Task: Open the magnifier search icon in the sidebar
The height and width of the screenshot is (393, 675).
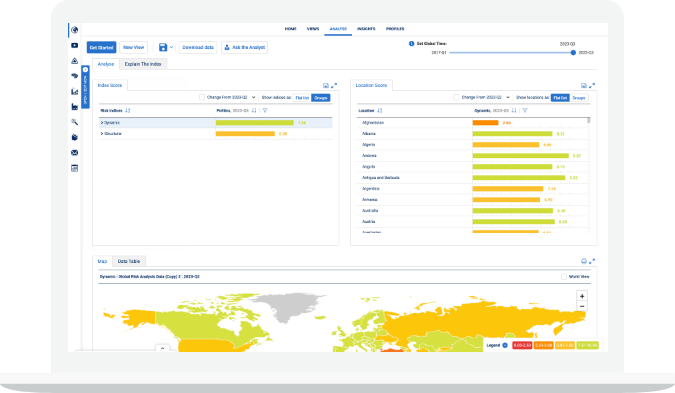Action: pos(74,122)
